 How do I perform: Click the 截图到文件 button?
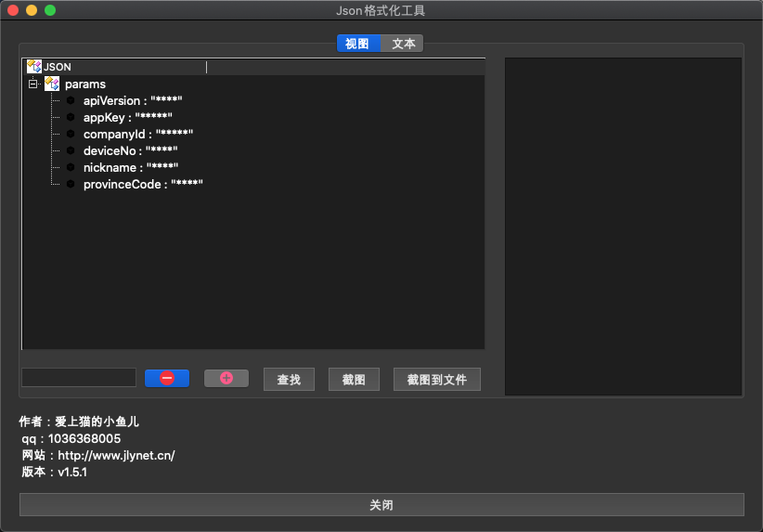pos(436,380)
